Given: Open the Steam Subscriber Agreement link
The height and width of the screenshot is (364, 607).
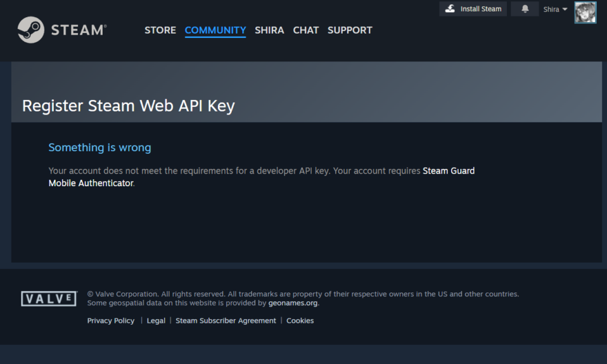Looking at the screenshot, I should pos(226,321).
